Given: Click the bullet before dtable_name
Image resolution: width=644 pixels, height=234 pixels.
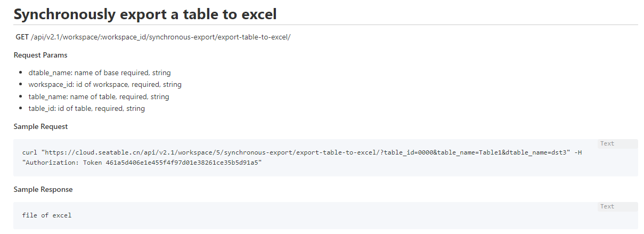Looking at the screenshot, I should (x=21, y=73).
